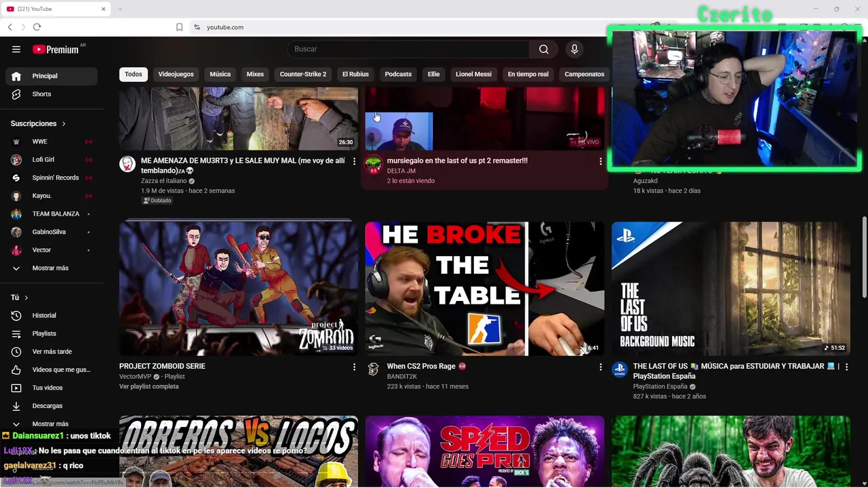
Task: Open PlayStation España channel avatar
Action: 619,369
